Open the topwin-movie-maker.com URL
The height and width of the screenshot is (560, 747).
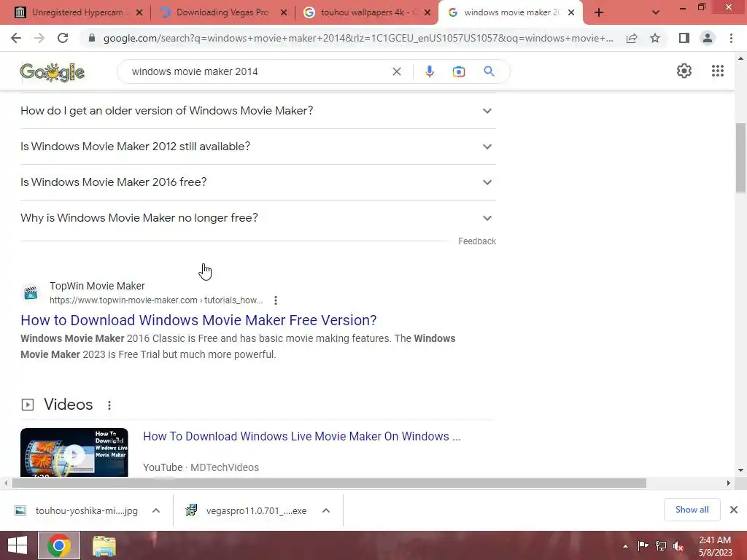[156, 300]
